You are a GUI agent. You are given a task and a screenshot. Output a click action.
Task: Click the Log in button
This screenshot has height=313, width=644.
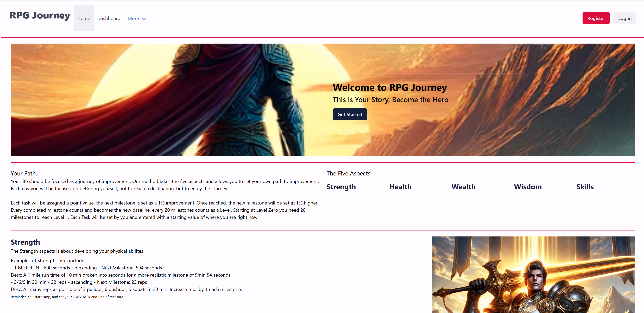624,18
